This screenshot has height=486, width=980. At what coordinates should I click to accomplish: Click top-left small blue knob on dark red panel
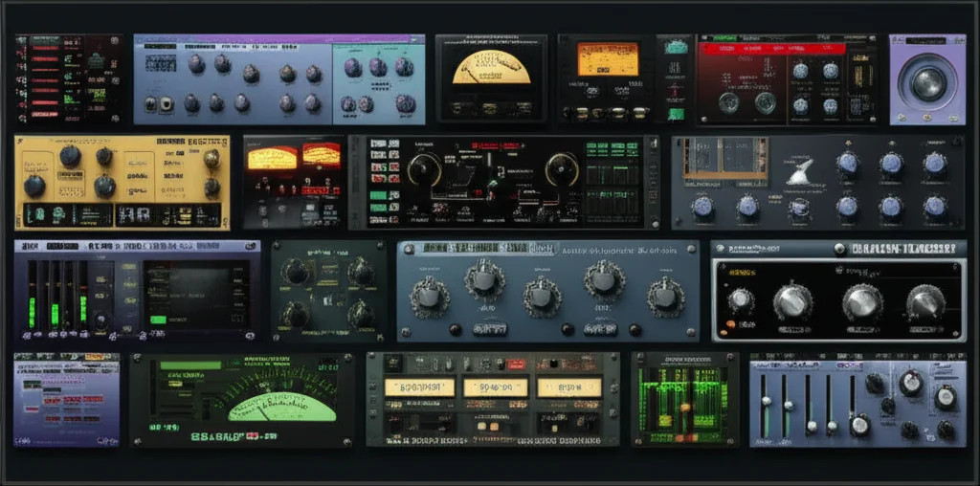(x=801, y=71)
